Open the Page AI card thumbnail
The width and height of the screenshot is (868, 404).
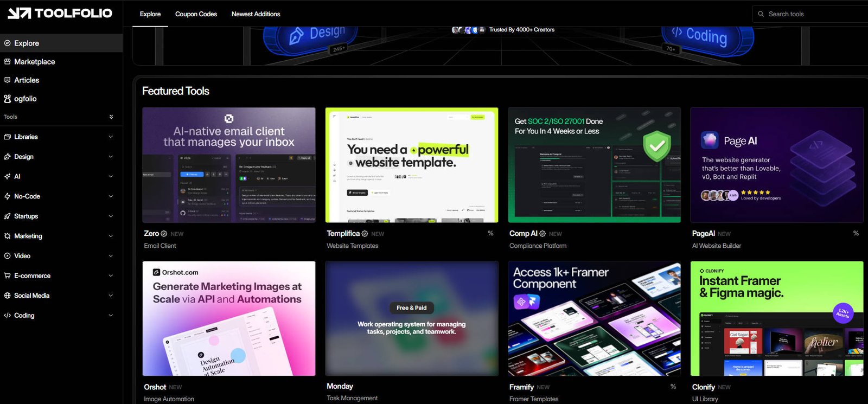[x=777, y=165]
